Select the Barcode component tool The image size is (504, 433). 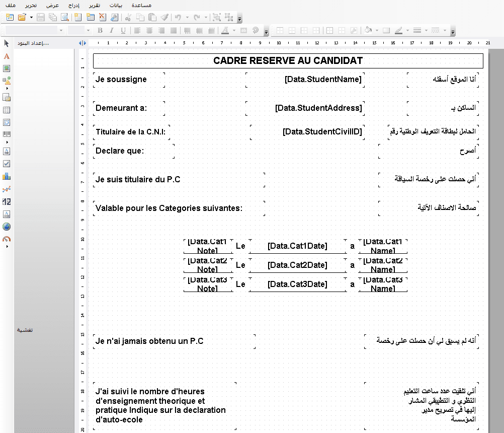point(7,134)
